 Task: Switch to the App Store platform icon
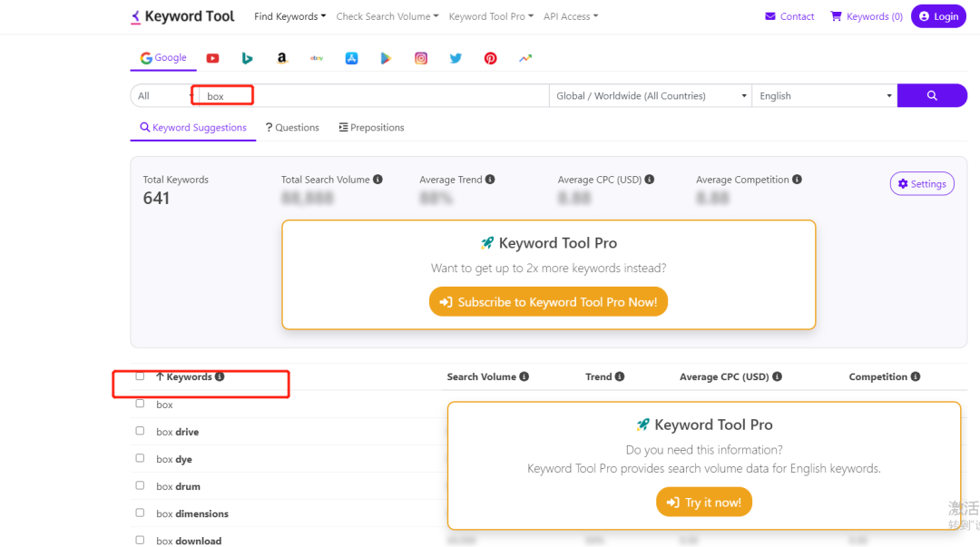click(x=351, y=58)
